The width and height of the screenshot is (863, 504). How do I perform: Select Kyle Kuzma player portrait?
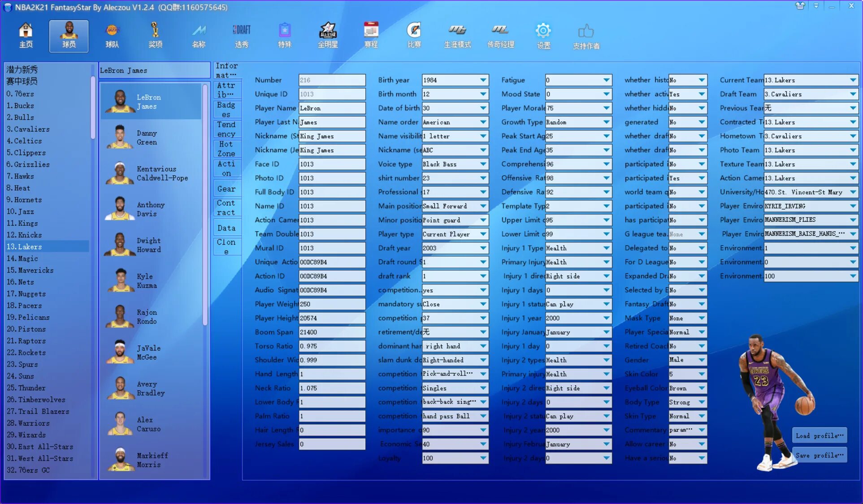pyautogui.click(x=120, y=280)
